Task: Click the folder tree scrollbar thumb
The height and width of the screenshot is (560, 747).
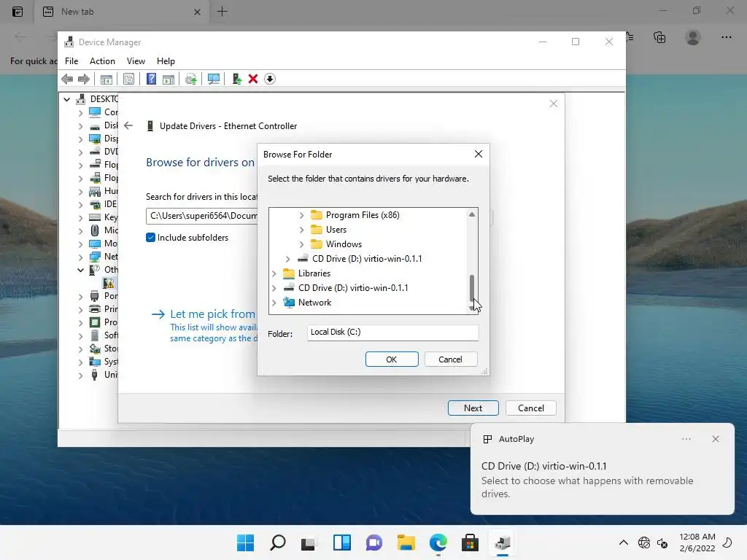Action: coord(472,287)
